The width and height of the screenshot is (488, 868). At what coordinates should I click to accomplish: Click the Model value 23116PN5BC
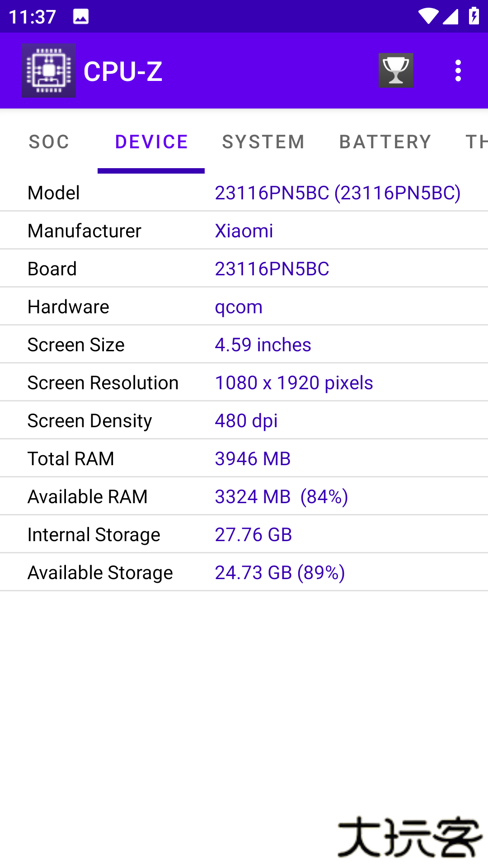click(338, 192)
